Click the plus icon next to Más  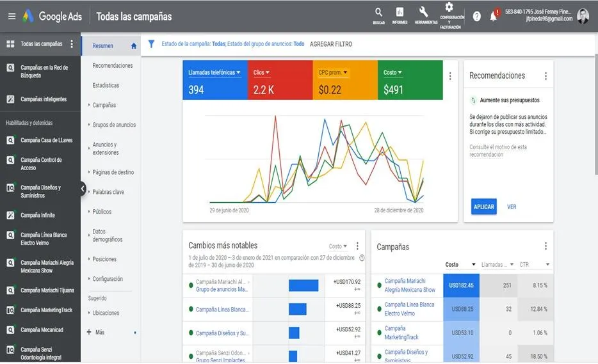click(x=89, y=332)
